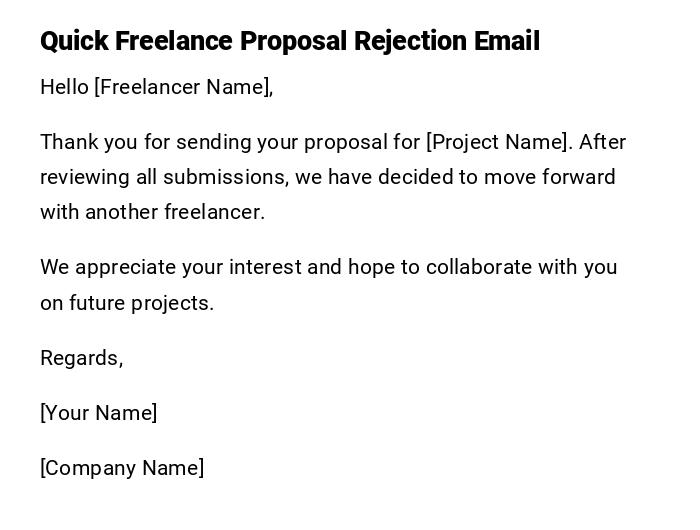This screenshot has height=530, width=700.
Task: Click the "Regards," closing line
Action: (82, 358)
